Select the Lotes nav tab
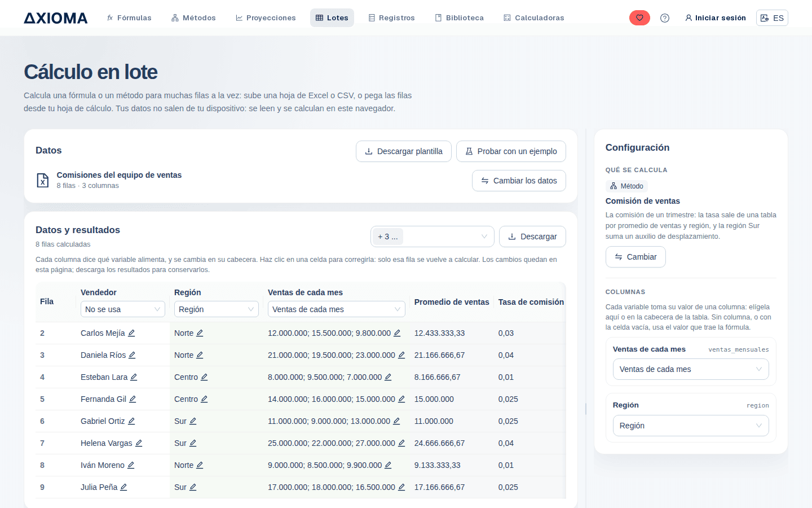The width and height of the screenshot is (812, 508). click(x=332, y=18)
